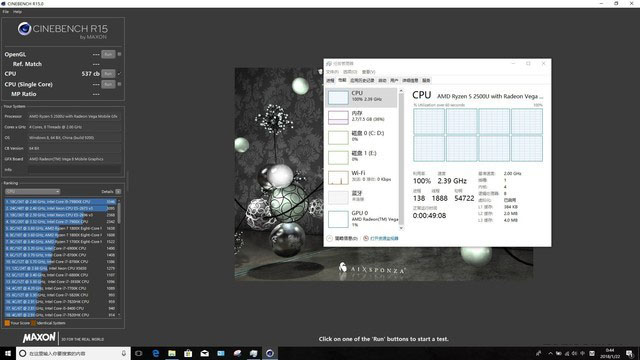
Task: Click the uptime value 0:00:49:08
Action: 429,216
